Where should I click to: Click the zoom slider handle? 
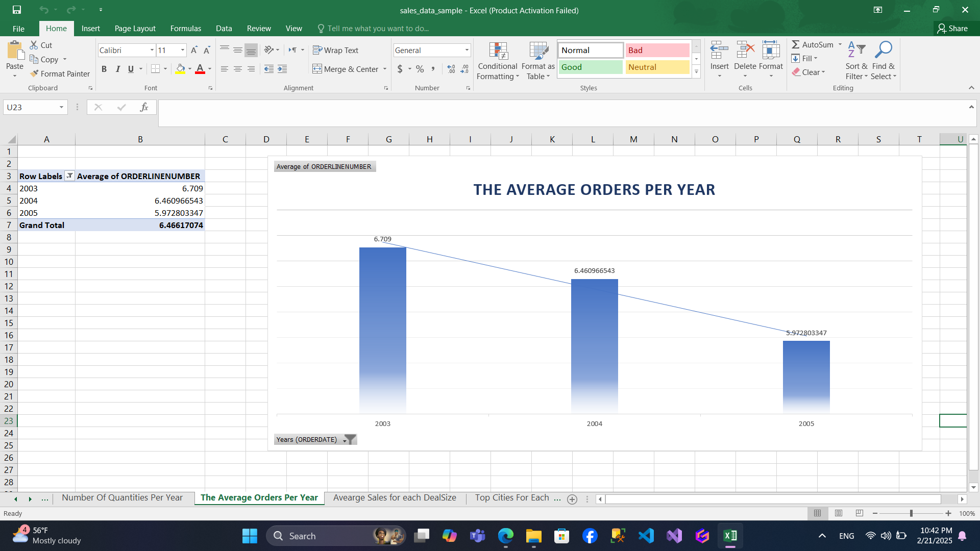[911, 513]
